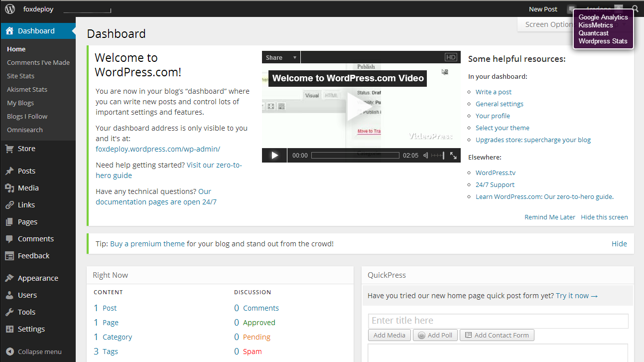Click the Dashboard house icon in sidebar
This screenshot has height=362, width=644.
[x=9, y=31]
